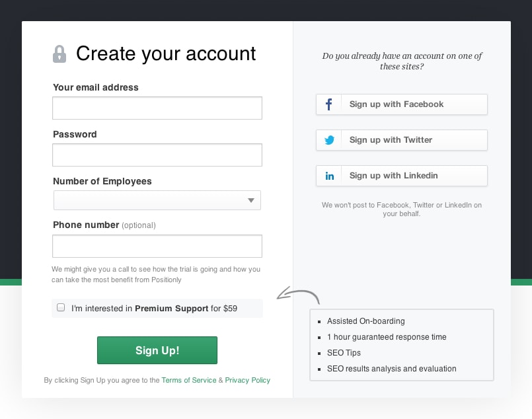Click the padlock icon beside the heading

coord(59,54)
